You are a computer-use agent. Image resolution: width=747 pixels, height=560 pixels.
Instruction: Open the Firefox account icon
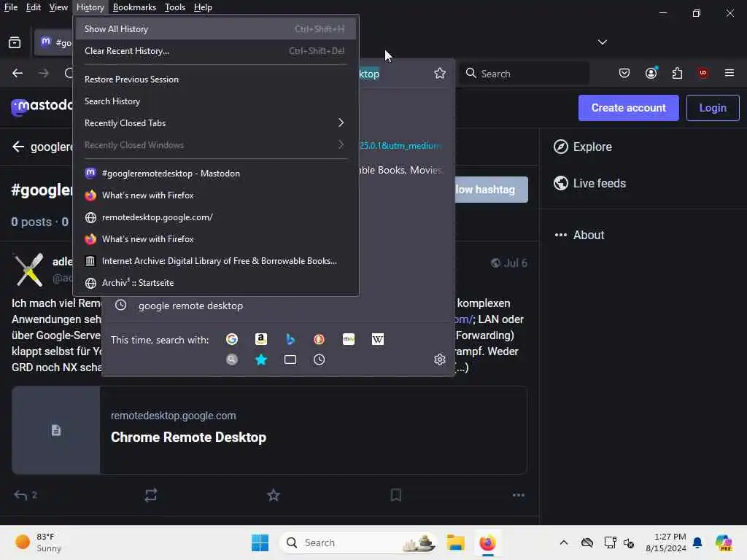(x=651, y=73)
